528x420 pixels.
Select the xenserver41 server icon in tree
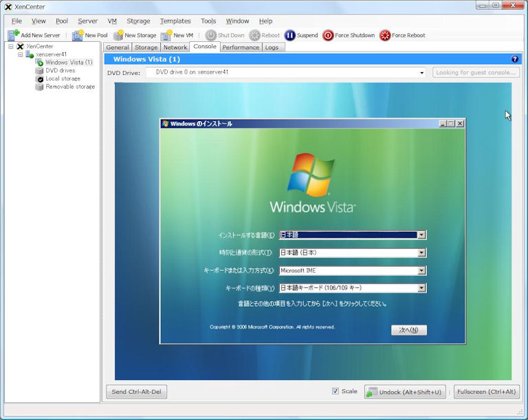(x=30, y=54)
